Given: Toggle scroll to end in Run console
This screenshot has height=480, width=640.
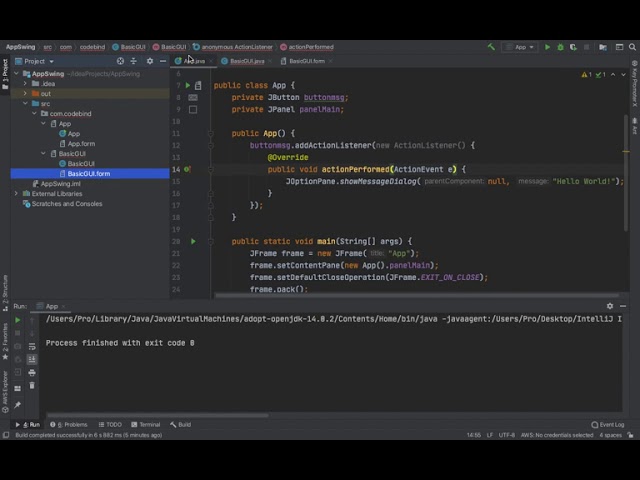Looking at the screenshot, I should (32, 359).
